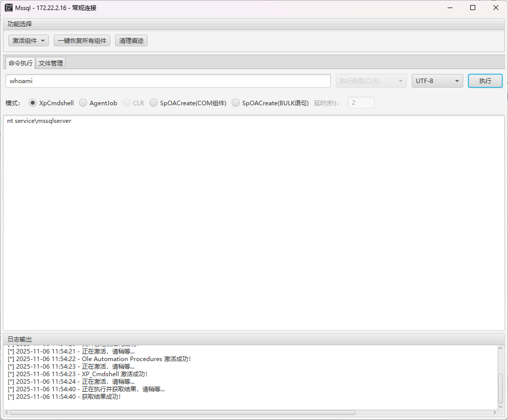Select the SpOACreate(BULK语句) radio button
Viewport: 508px width, 420px height.
tap(236, 103)
